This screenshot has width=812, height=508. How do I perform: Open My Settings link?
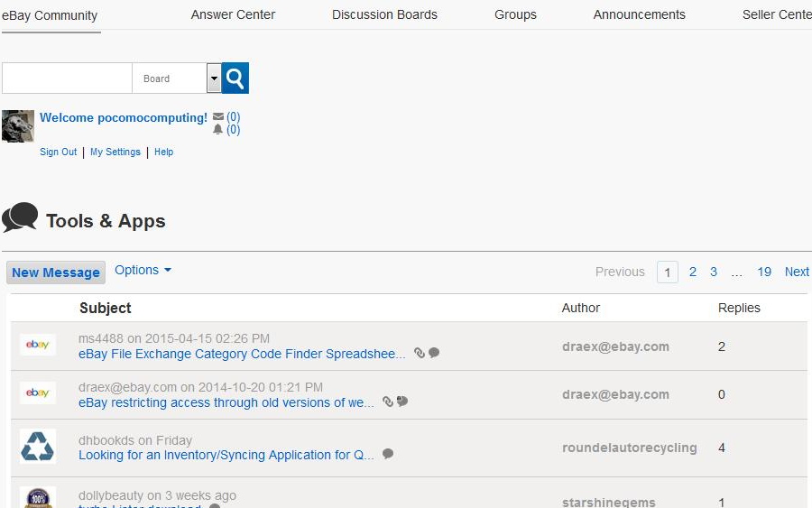(115, 152)
